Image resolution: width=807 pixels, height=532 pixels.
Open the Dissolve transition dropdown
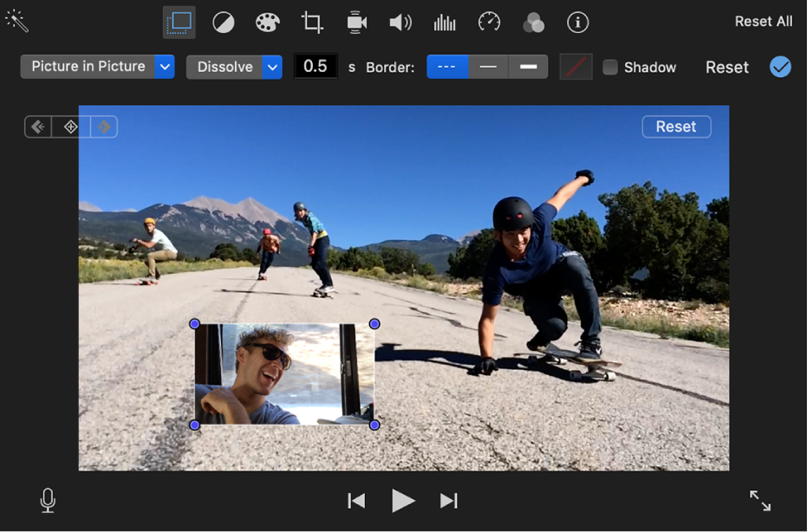point(234,66)
